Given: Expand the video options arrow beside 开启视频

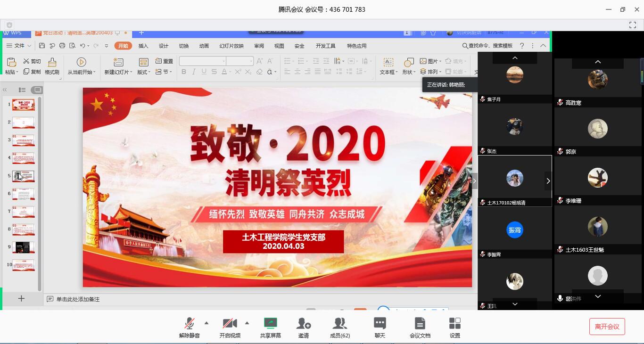Looking at the screenshot, I should tap(247, 323).
